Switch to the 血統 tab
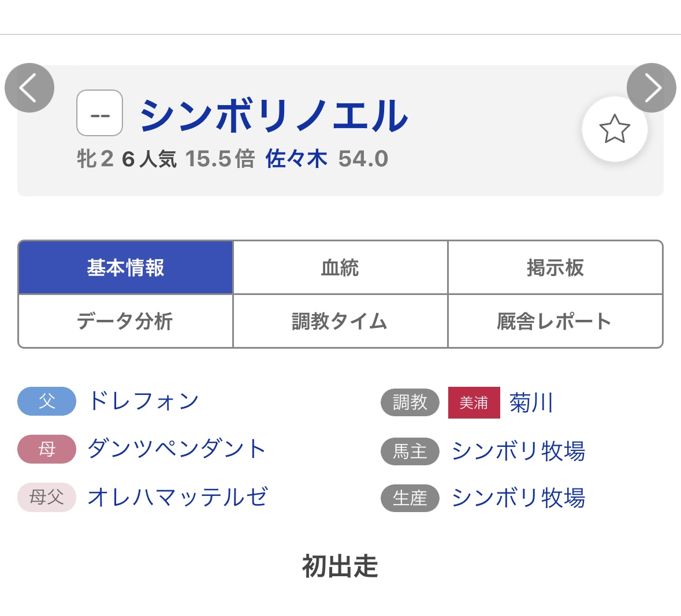The width and height of the screenshot is (681, 616). 340,268
